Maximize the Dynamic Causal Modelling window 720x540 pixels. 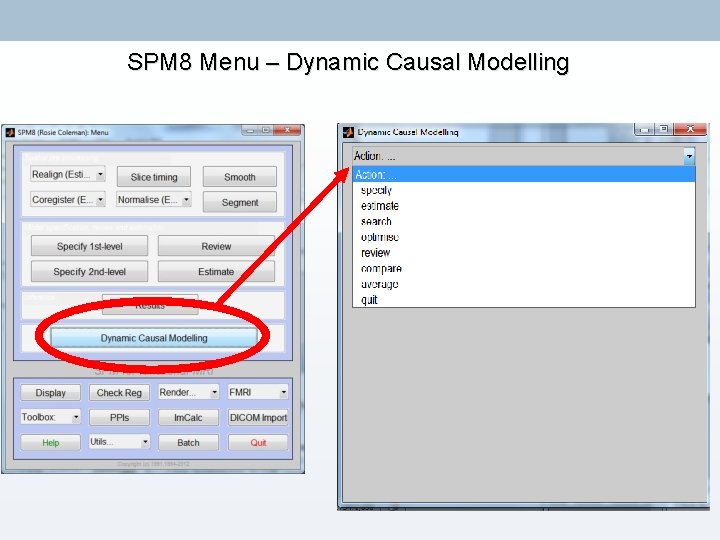tap(664, 129)
